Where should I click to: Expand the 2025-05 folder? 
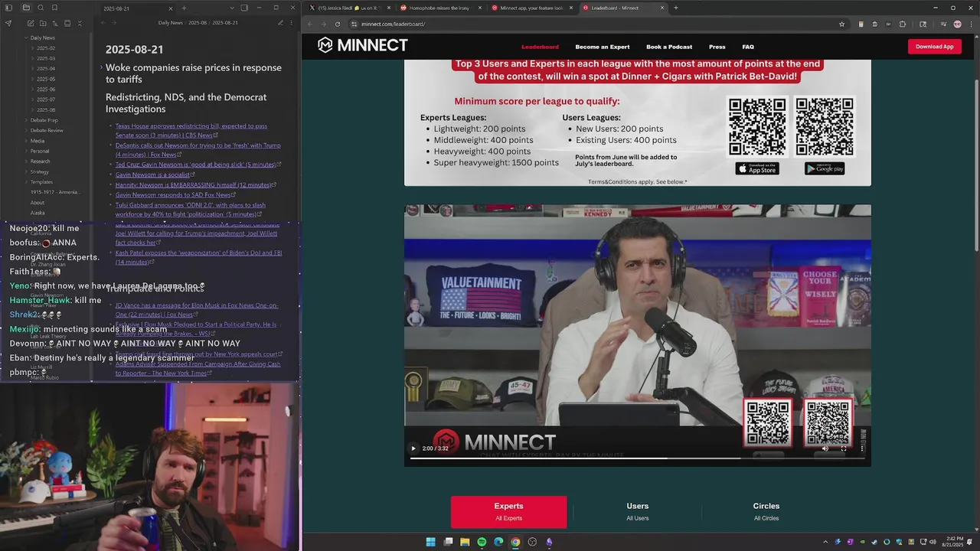point(45,79)
